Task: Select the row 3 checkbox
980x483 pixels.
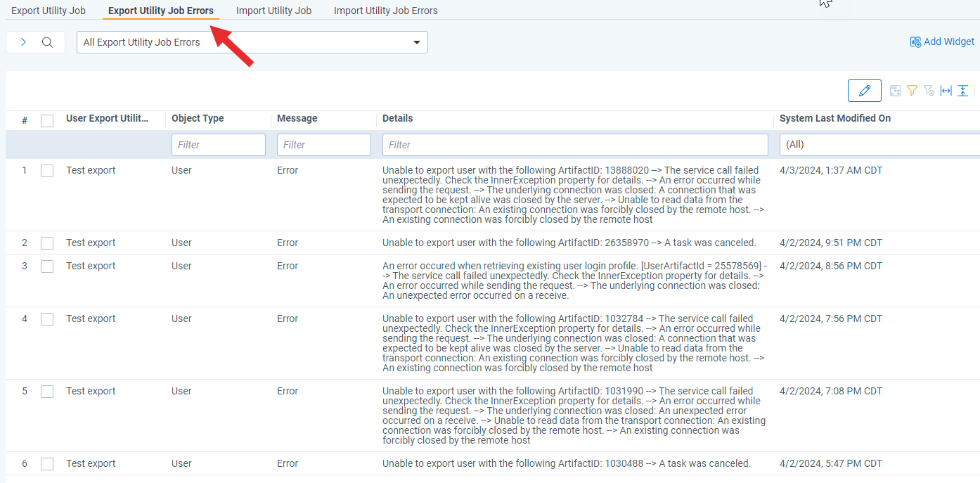Action: coord(47,266)
